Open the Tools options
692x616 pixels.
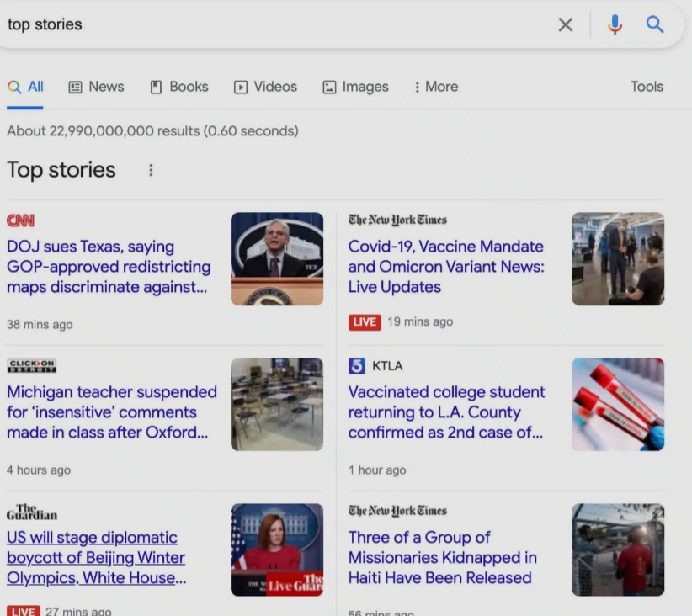click(x=647, y=87)
